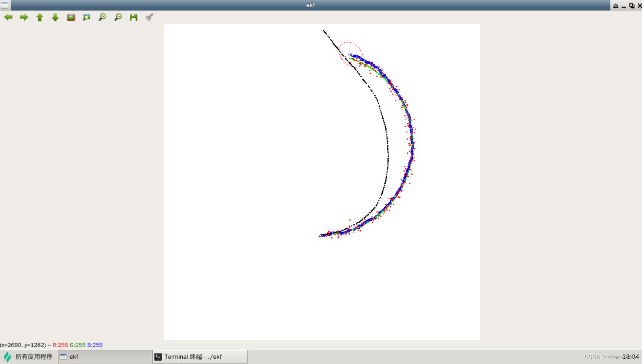The image size is (642, 364).
Task: Click the clock in the taskbar
Action: (x=631, y=357)
